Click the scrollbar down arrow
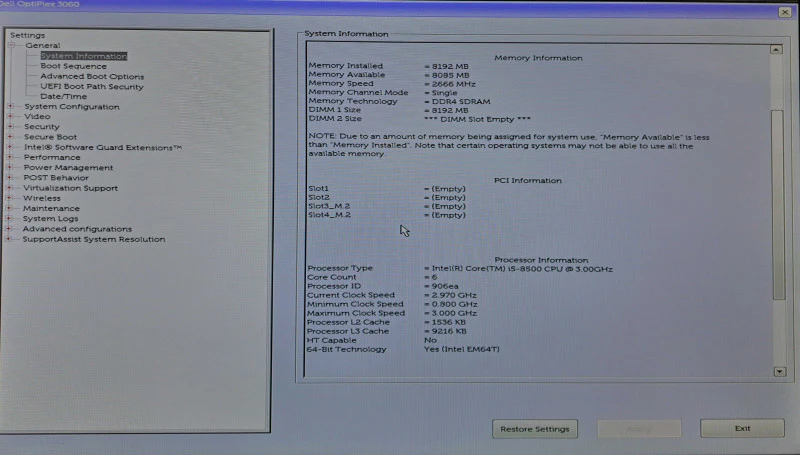The height and width of the screenshot is (455, 800). click(780, 371)
